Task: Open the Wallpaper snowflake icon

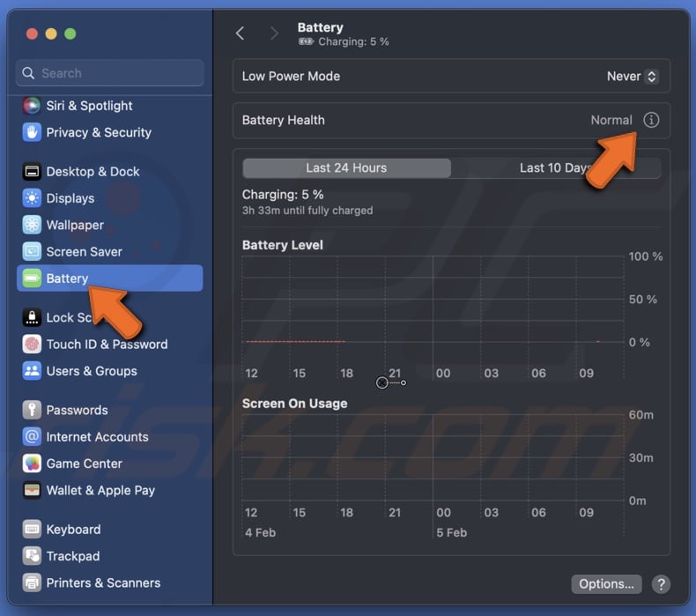Action: pos(32,225)
